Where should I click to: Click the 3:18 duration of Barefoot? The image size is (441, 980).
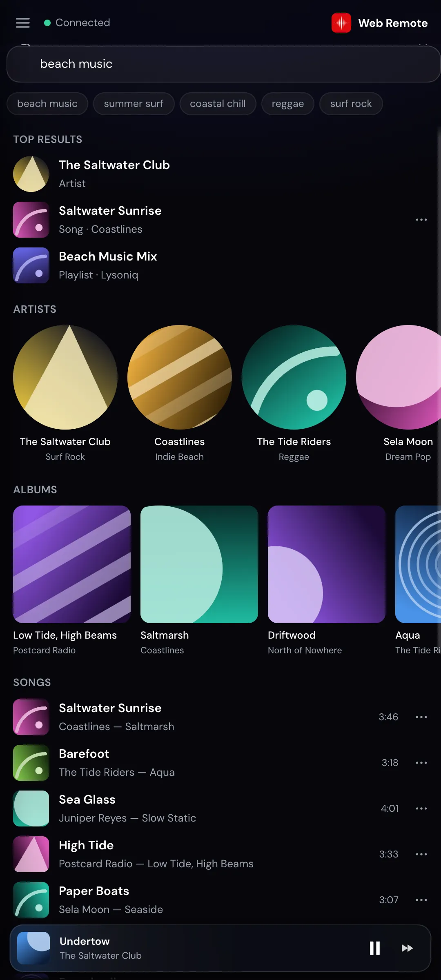tap(390, 763)
